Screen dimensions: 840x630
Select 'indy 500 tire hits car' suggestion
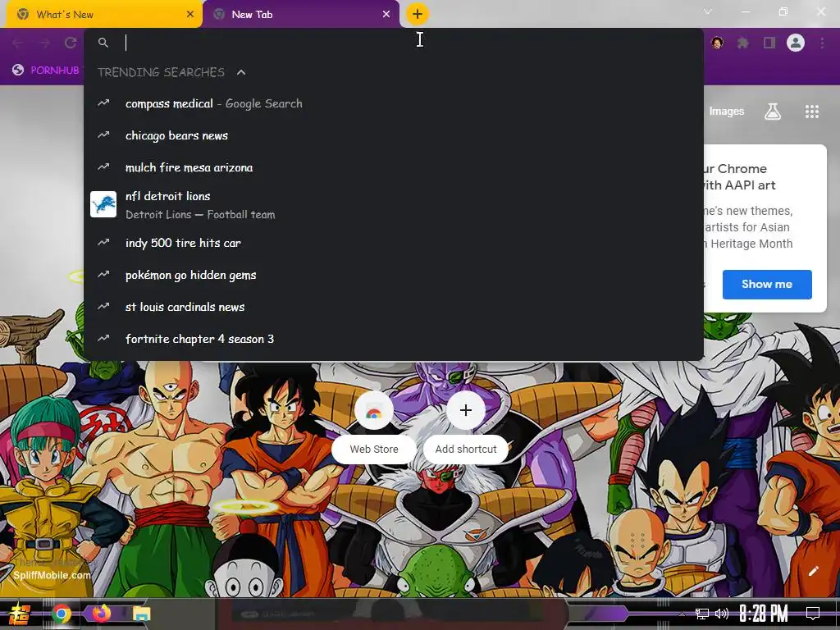[x=394, y=243]
